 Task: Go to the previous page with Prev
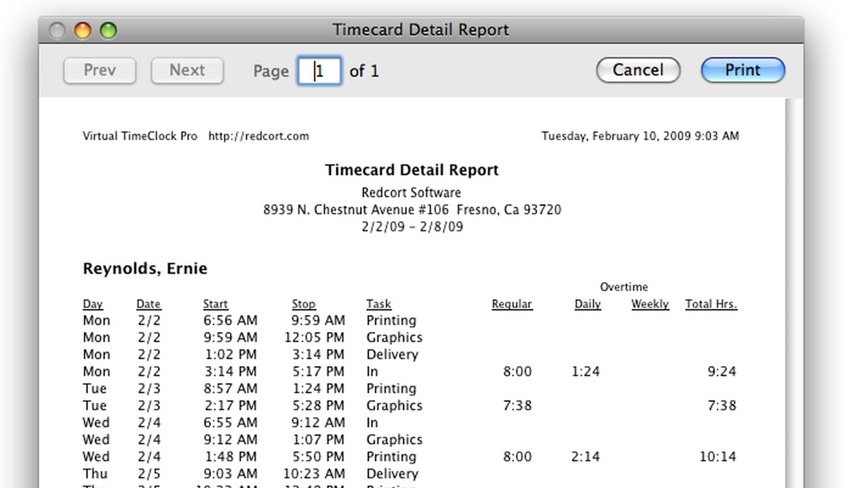pyautogui.click(x=100, y=70)
